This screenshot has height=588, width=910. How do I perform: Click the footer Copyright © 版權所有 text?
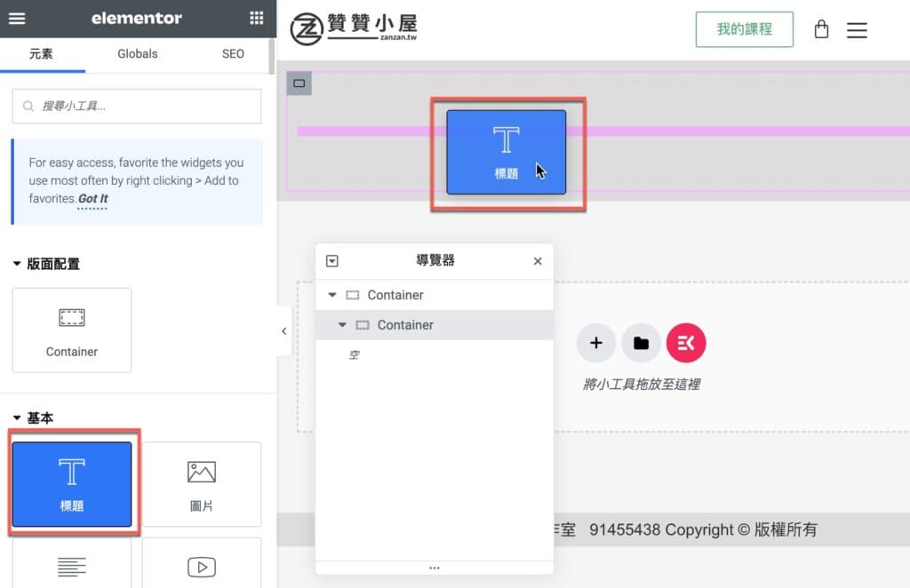741,529
